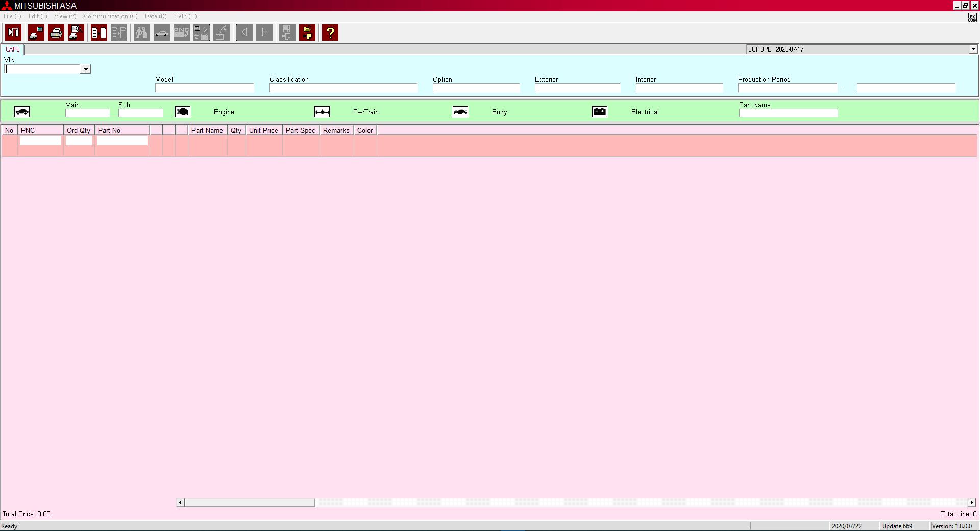This screenshot has width=980, height=531.
Task: Click the VIN input field
Action: tap(43, 69)
